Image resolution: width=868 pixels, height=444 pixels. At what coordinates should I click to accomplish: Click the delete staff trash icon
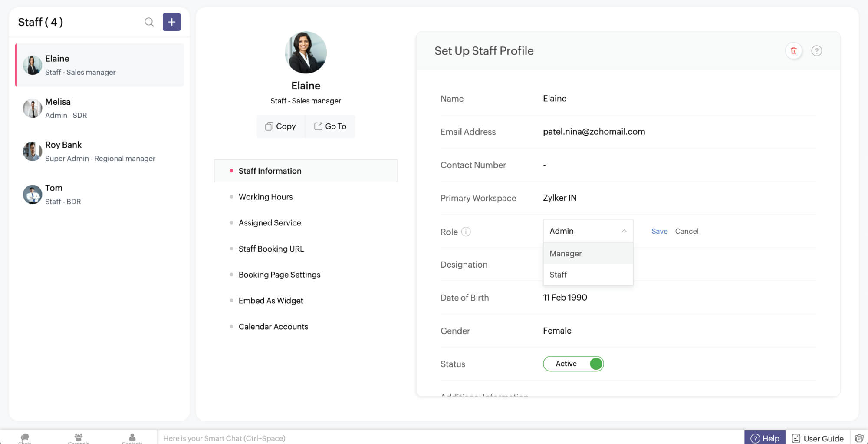[x=793, y=51]
